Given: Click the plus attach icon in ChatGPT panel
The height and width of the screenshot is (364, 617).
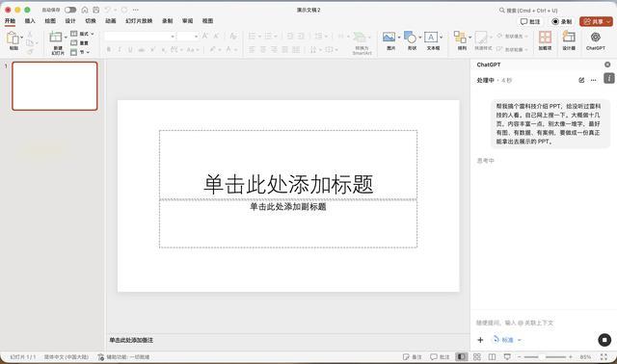Looking at the screenshot, I should point(480,340).
